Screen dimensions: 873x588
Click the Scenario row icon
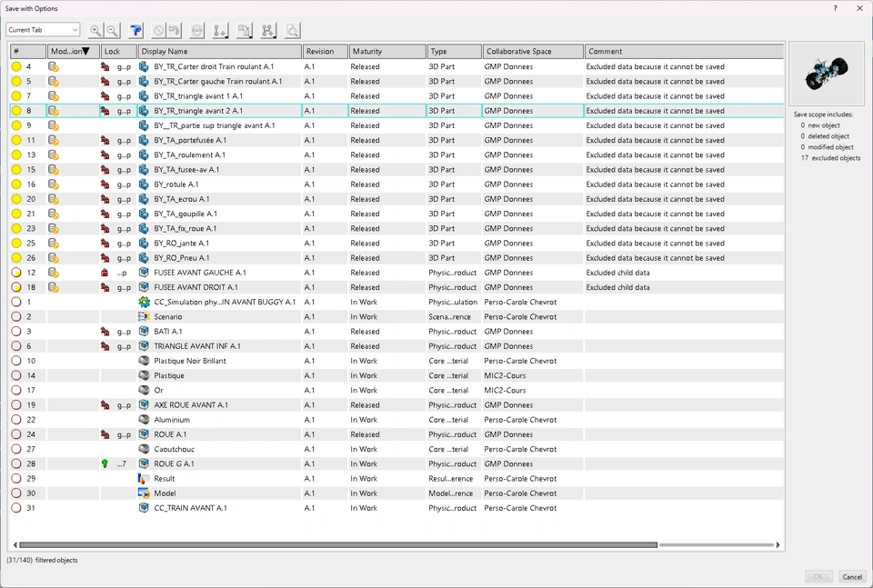point(144,316)
